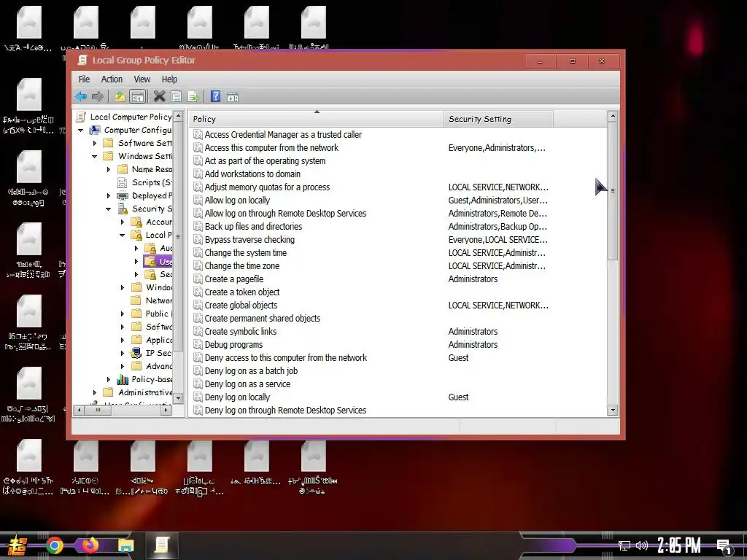Open Firefox from the taskbar
This screenshot has height=560, width=747.
[90, 545]
